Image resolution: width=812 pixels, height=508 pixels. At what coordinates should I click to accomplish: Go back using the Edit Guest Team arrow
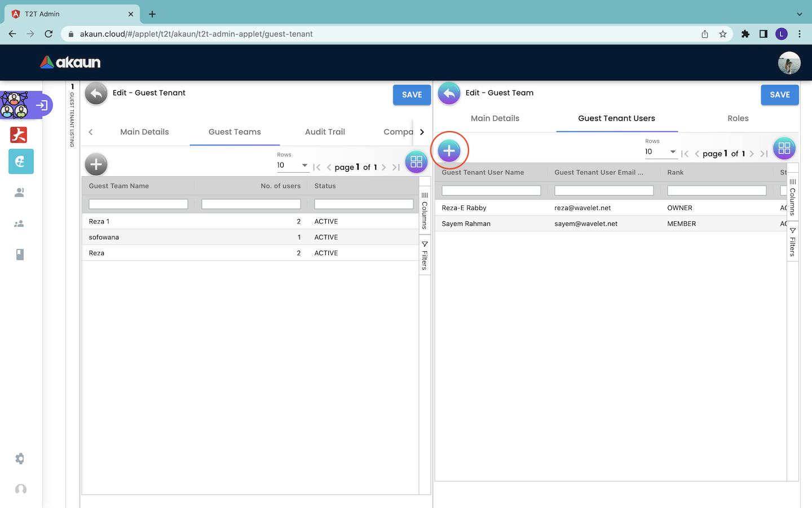click(449, 94)
